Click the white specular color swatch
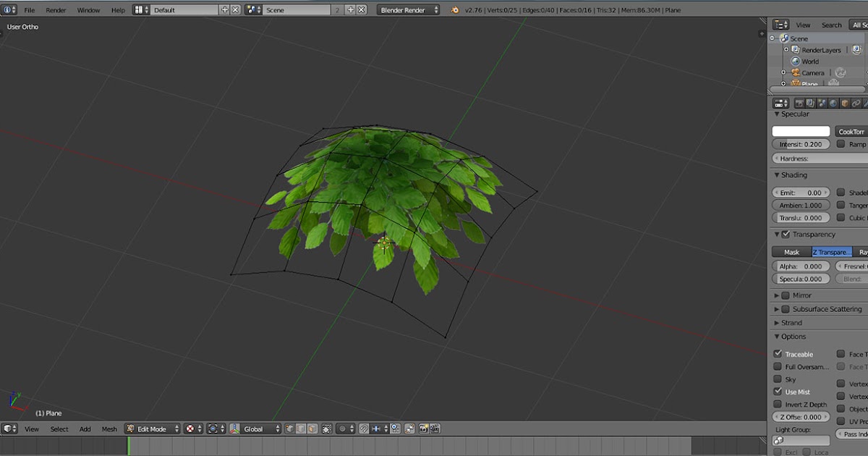This screenshot has width=868, height=456. [801, 130]
